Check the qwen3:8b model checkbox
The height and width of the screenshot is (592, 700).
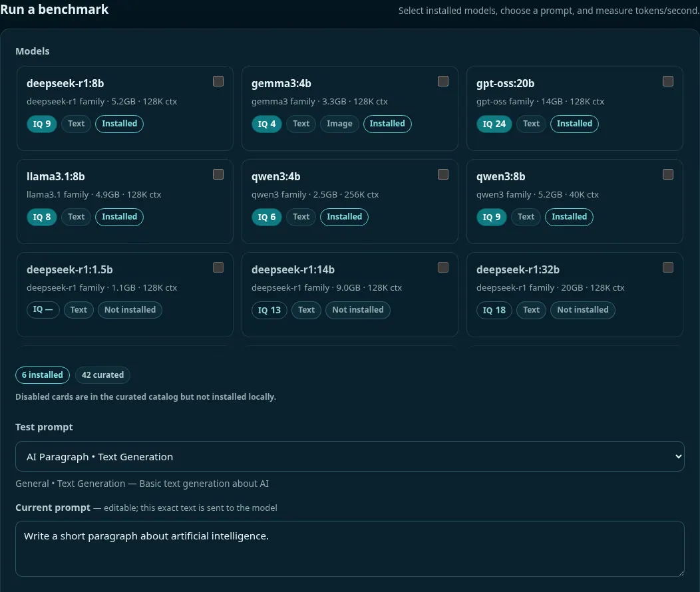click(668, 174)
